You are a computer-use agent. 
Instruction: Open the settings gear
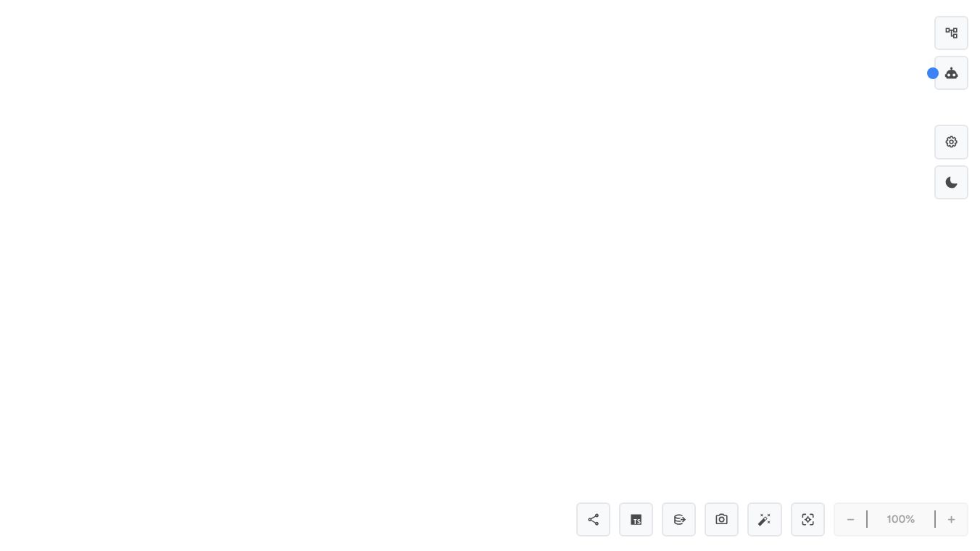pos(951,142)
